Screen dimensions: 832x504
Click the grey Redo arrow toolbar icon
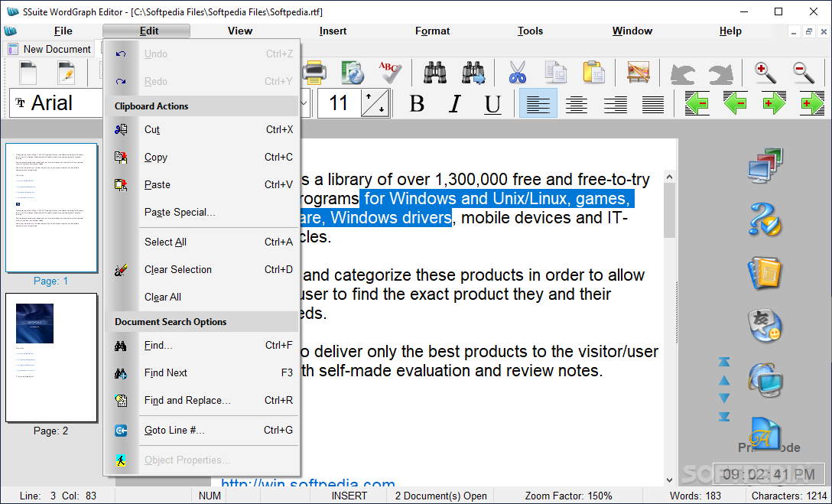coord(720,73)
